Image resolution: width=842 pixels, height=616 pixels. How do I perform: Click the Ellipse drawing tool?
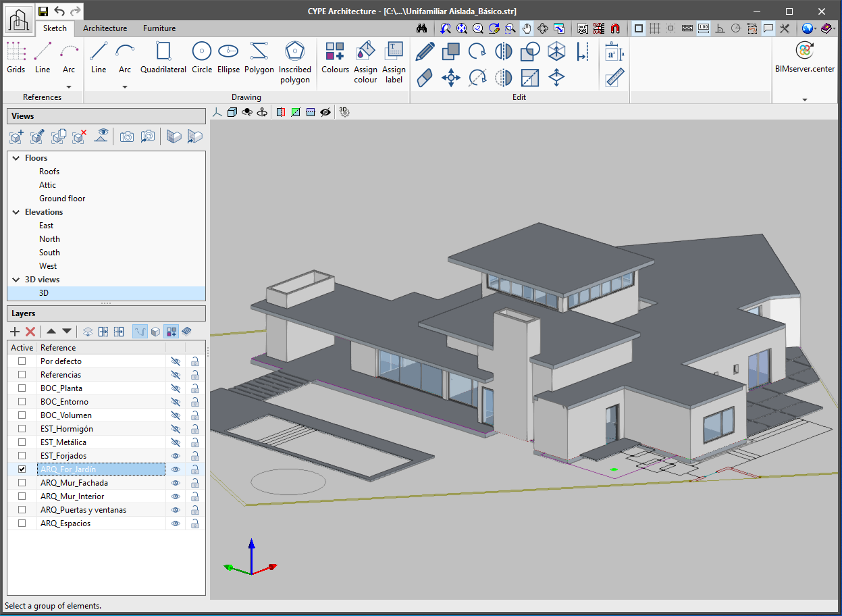pyautogui.click(x=228, y=51)
